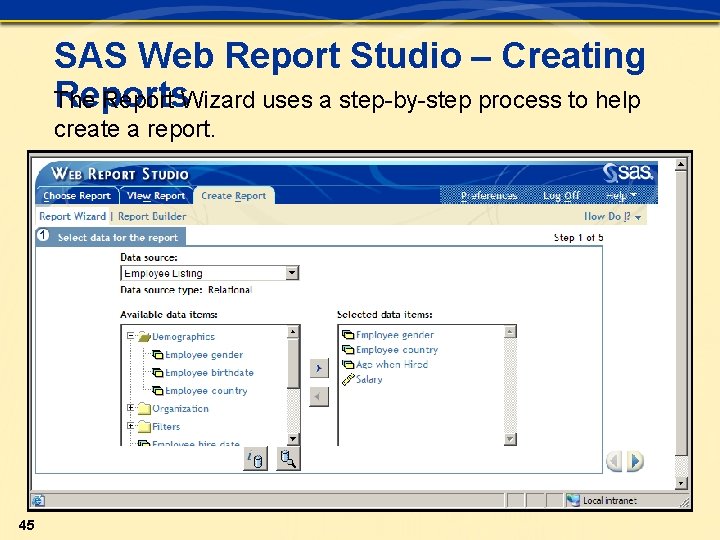This screenshot has height=540, width=720.
Task: Click the available Employee gender item icon
Action: (158, 354)
